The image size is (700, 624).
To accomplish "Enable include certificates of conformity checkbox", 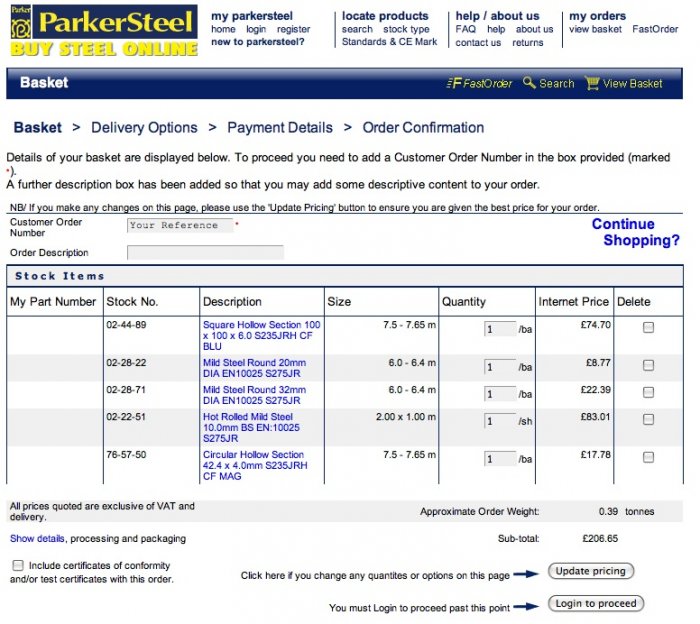I will click(18, 566).
